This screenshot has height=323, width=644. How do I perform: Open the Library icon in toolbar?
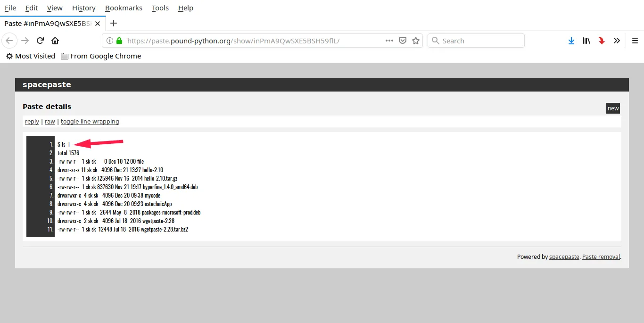pyautogui.click(x=586, y=41)
